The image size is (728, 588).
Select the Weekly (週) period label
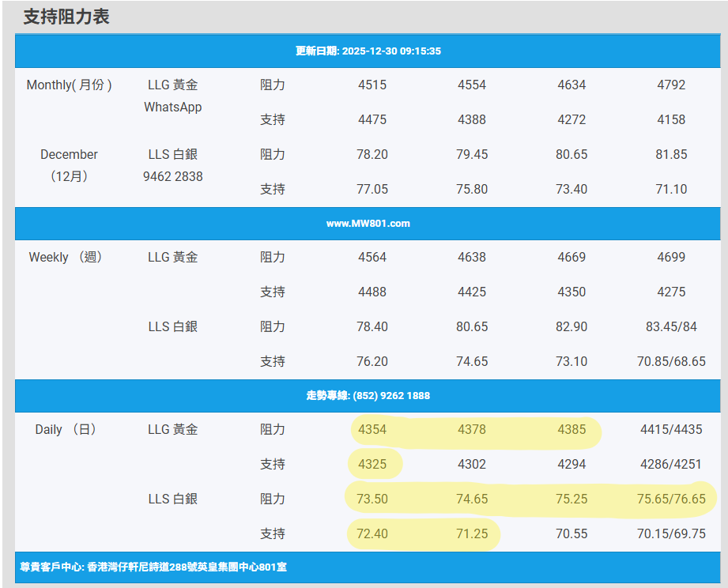(x=66, y=257)
